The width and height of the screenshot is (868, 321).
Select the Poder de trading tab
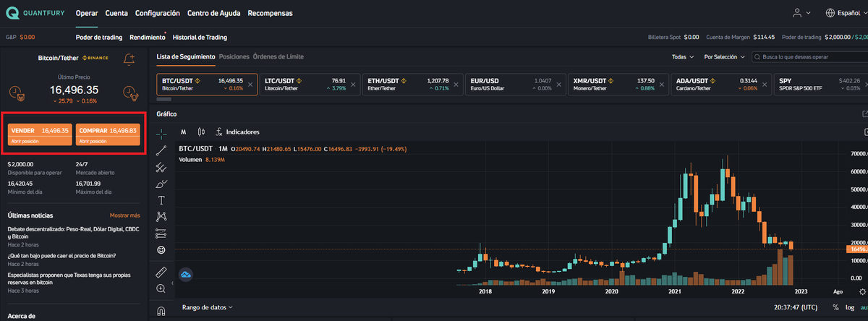point(99,38)
